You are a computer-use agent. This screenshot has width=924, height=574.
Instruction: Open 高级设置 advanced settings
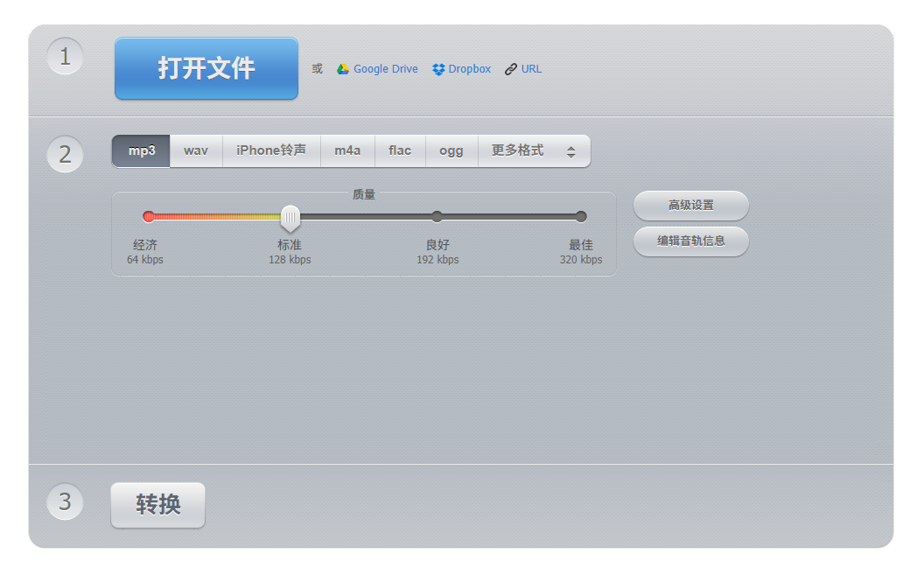tap(690, 206)
